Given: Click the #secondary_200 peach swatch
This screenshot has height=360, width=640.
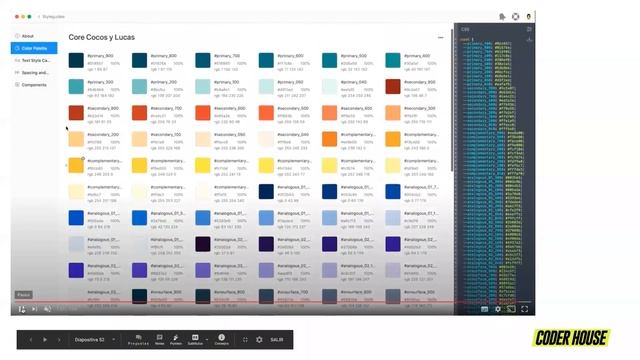Looking at the screenshot, I should [x=76, y=139].
